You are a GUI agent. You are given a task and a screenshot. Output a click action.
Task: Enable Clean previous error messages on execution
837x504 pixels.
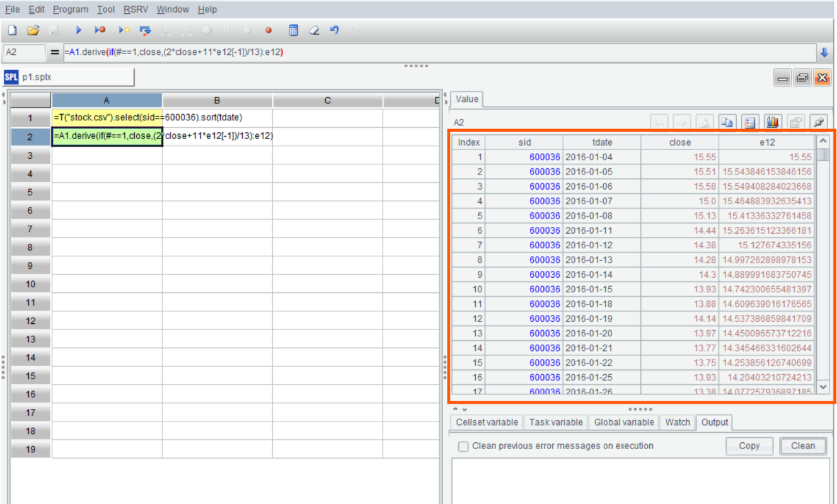[463, 446]
